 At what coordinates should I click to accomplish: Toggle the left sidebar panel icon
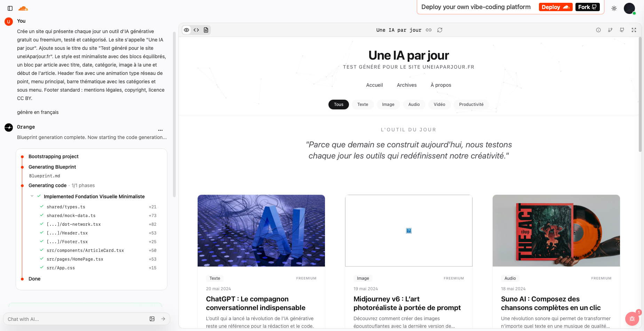(10, 8)
